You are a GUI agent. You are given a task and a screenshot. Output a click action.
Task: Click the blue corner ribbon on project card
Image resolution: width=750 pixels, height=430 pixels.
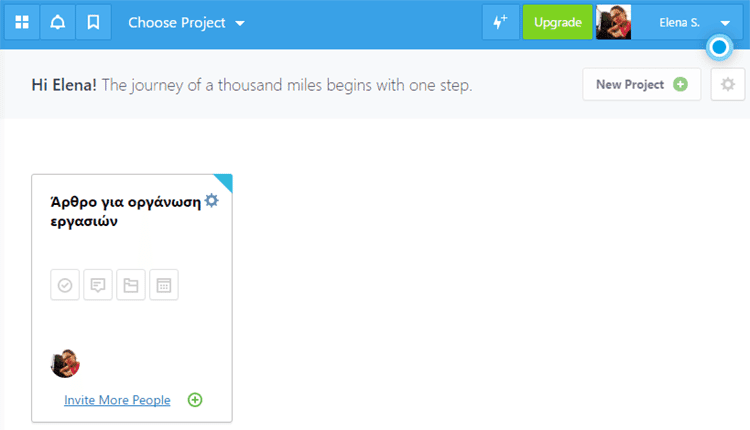(x=226, y=181)
